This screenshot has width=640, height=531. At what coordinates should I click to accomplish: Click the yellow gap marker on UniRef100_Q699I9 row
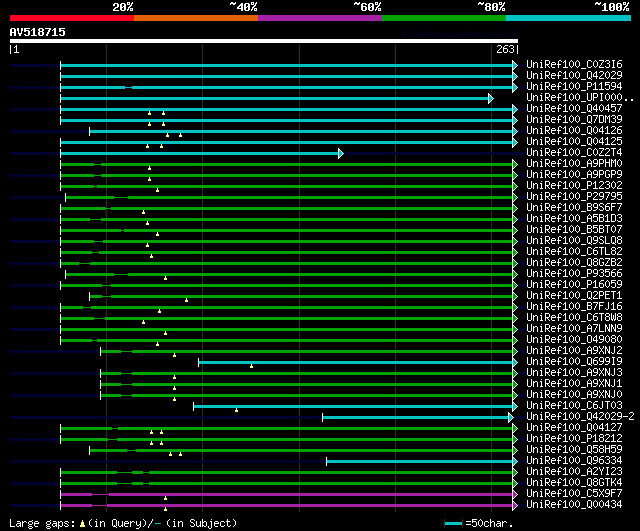click(251, 366)
